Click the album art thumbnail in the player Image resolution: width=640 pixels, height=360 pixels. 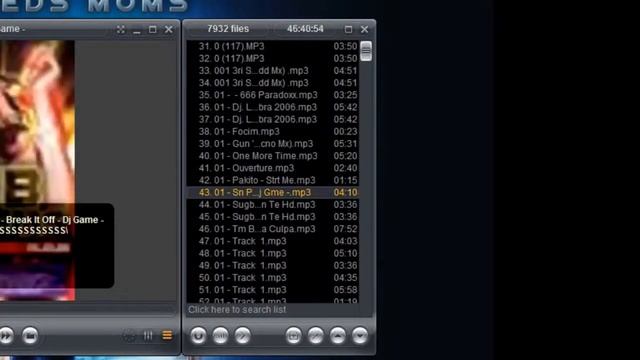[x=37, y=170]
